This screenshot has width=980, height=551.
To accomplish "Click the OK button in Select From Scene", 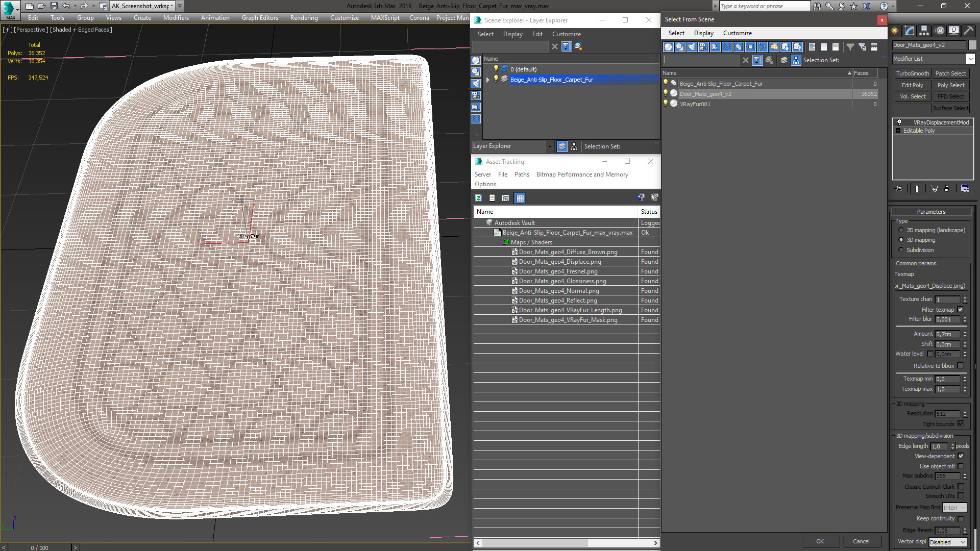I will point(820,541).
